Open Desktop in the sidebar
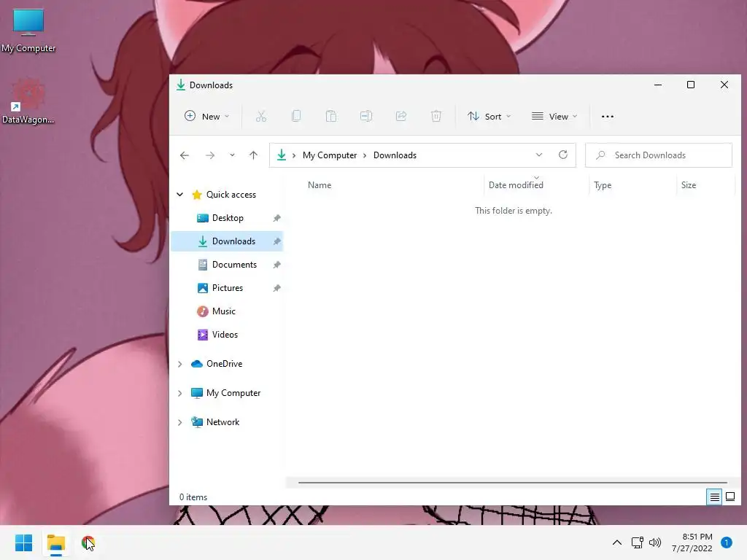 228,218
